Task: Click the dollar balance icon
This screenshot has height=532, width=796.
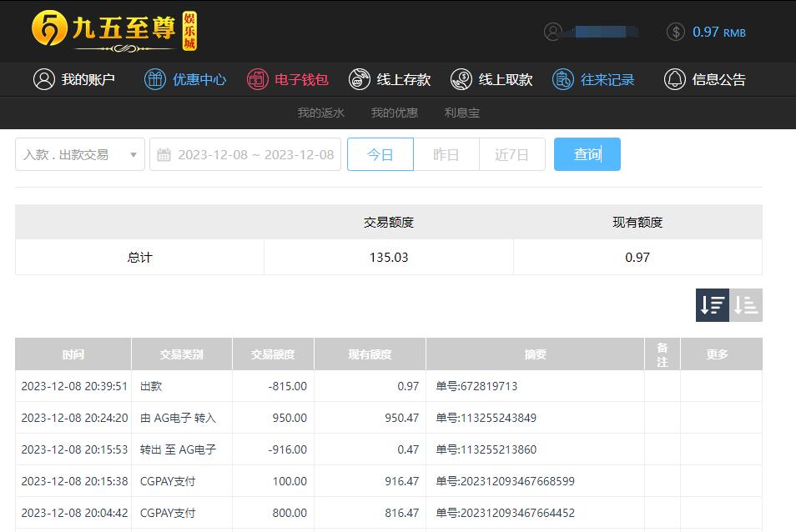Action: 676,32
